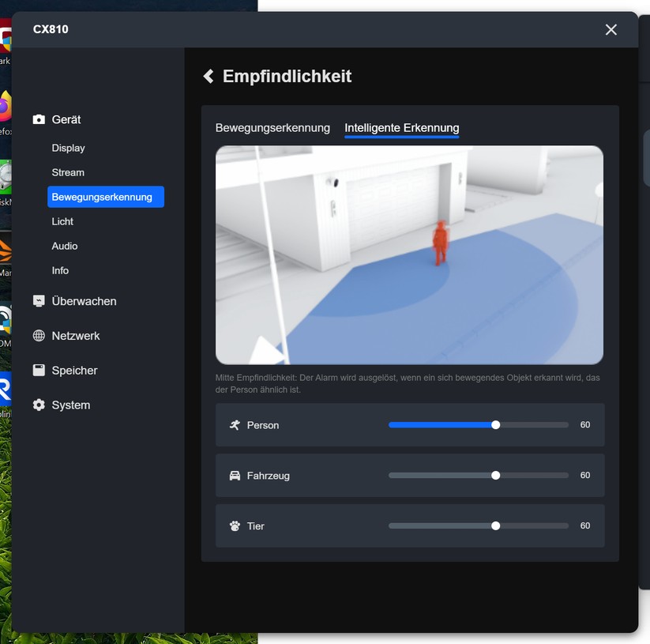Open the Stream settings page
Screen dimensions: 650x644
[x=68, y=172]
